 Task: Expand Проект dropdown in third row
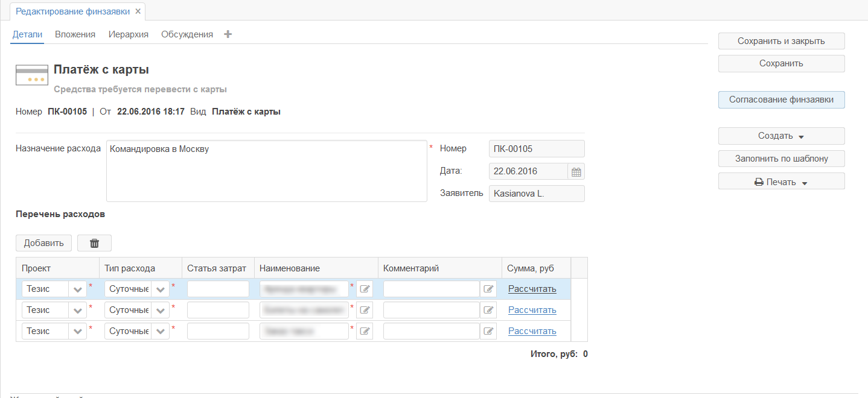tap(78, 332)
